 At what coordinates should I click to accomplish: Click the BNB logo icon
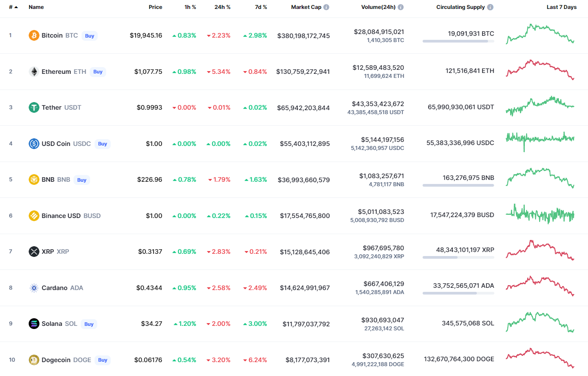point(34,179)
